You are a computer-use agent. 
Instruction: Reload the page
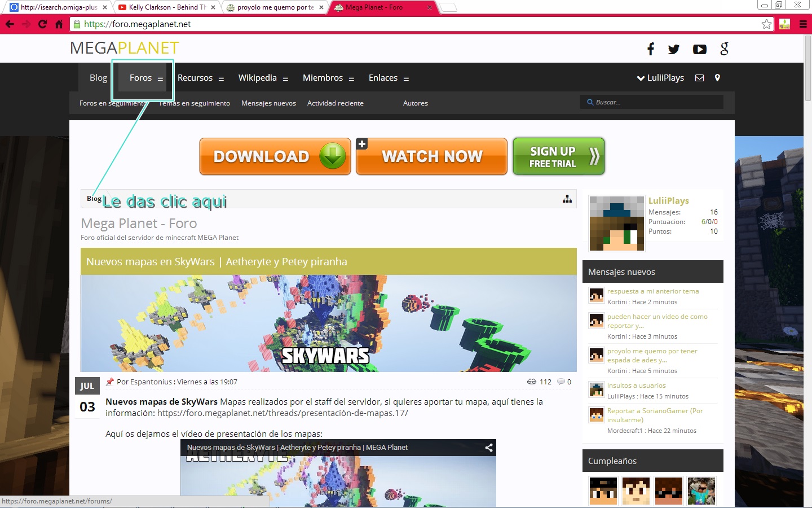(x=42, y=24)
